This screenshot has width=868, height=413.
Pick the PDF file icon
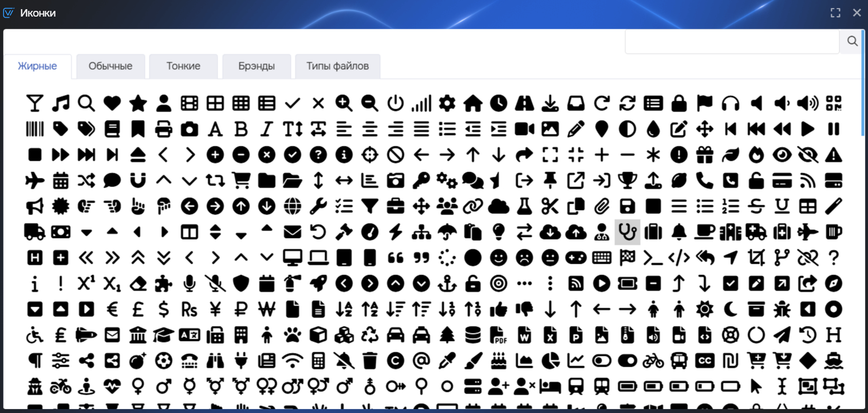[499, 335]
